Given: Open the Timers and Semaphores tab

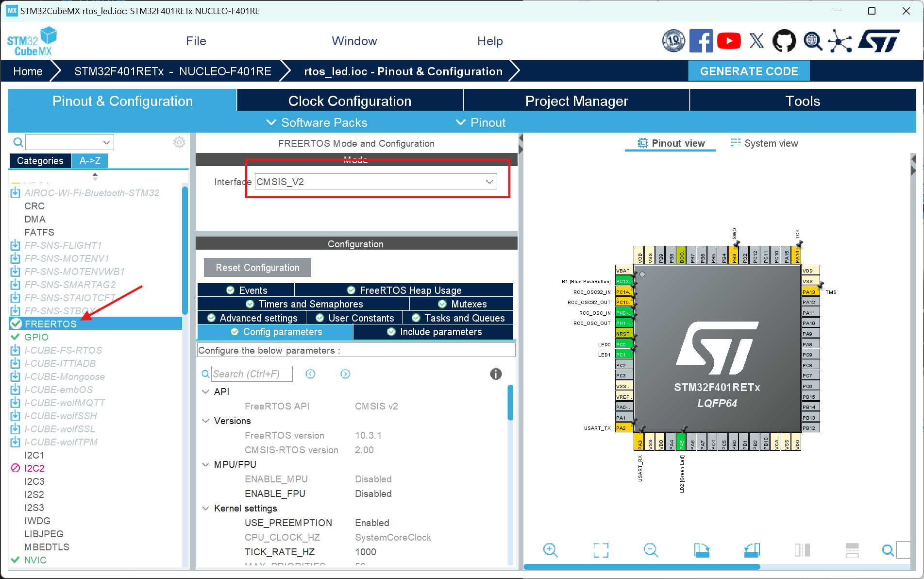Looking at the screenshot, I should tap(303, 304).
